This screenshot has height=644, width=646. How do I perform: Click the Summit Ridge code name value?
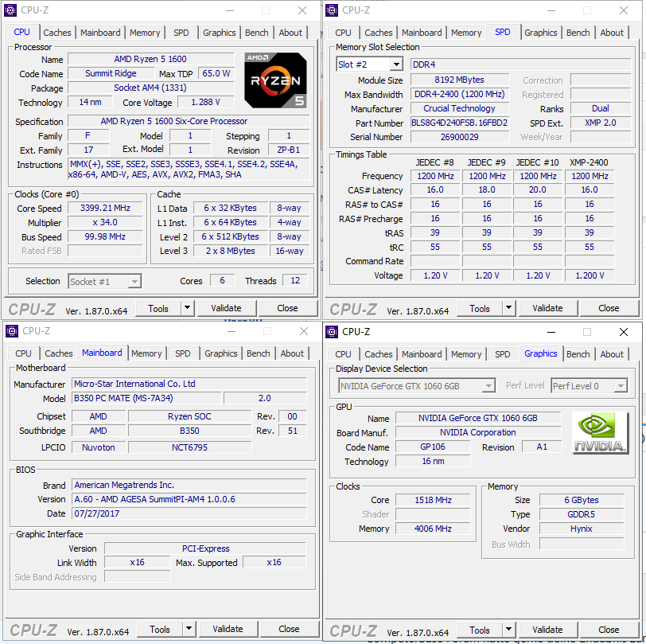pyautogui.click(x=111, y=73)
